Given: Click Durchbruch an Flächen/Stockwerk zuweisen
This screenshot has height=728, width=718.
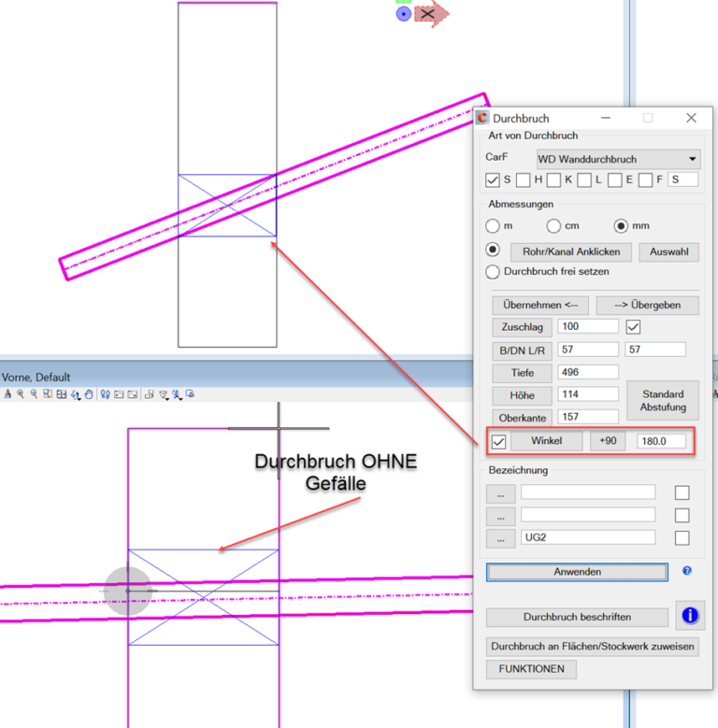Looking at the screenshot, I should 593,647.
